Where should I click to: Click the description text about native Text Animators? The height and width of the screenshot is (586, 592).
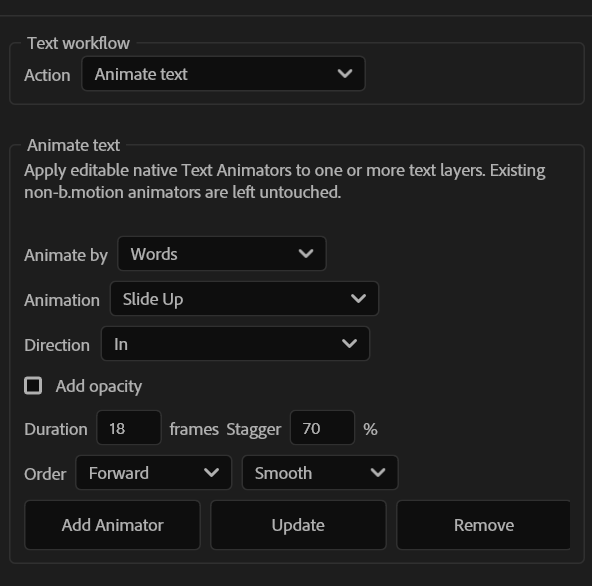tap(285, 181)
